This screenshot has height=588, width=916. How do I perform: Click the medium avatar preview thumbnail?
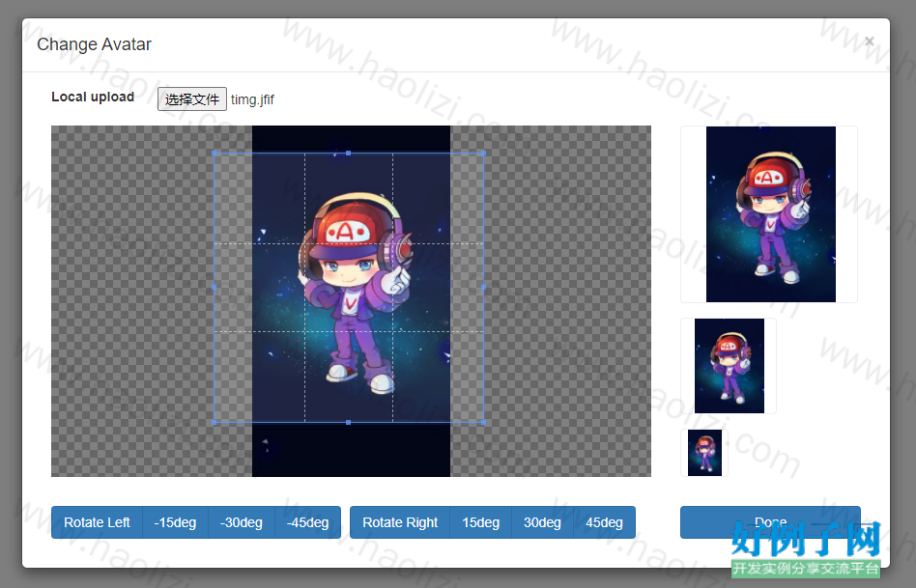(729, 366)
